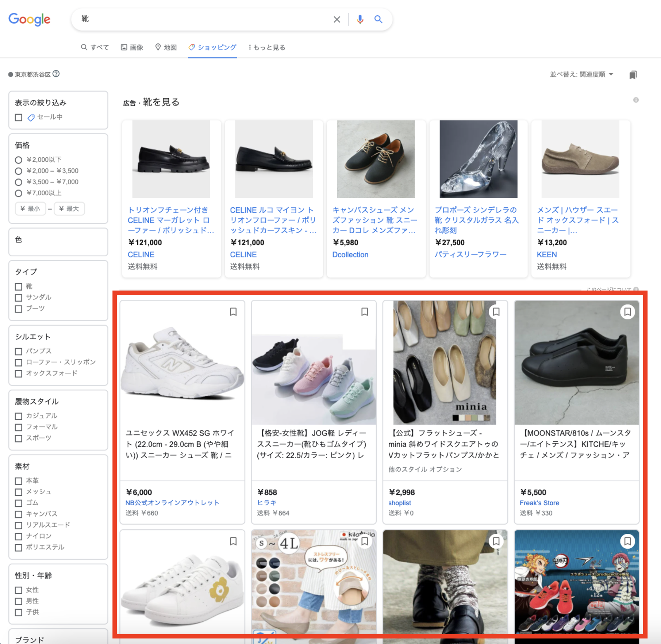Open the shoplist seller link

click(x=399, y=503)
